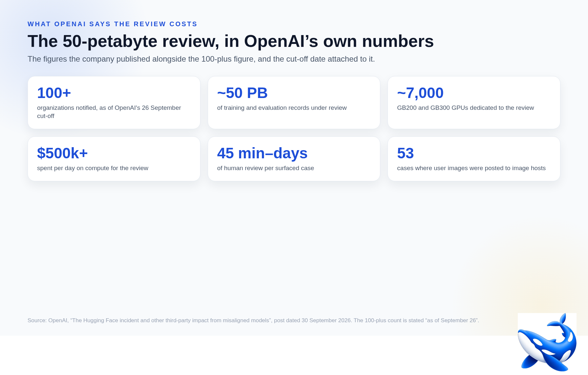Screen dimensions: 588x375
Task: Click the "~7,000" GPU count figure
Action: [x=420, y=93]
